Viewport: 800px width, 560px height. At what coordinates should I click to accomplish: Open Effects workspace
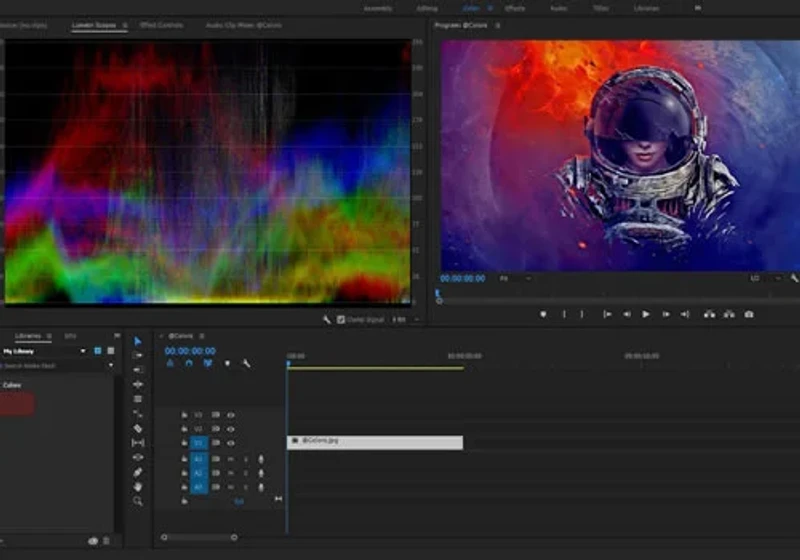tap(514, 8)
